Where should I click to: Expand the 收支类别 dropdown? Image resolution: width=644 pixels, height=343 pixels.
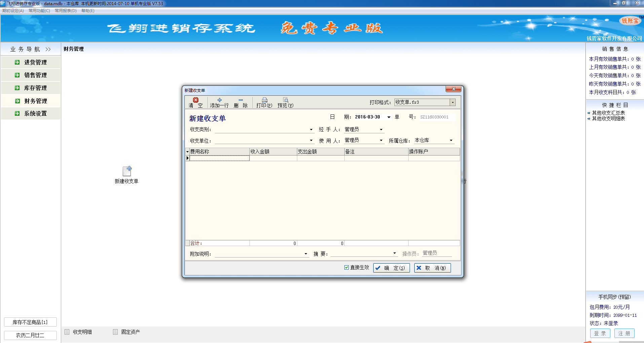click(311, 130)
